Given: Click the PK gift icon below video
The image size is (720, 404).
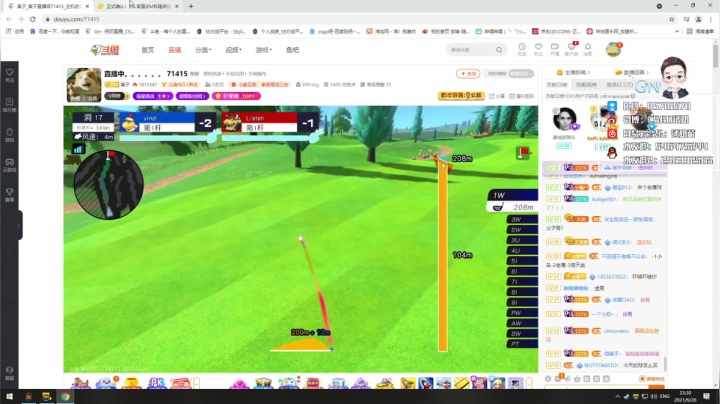Looking at the screenshot, I should (x=157, y=382).
